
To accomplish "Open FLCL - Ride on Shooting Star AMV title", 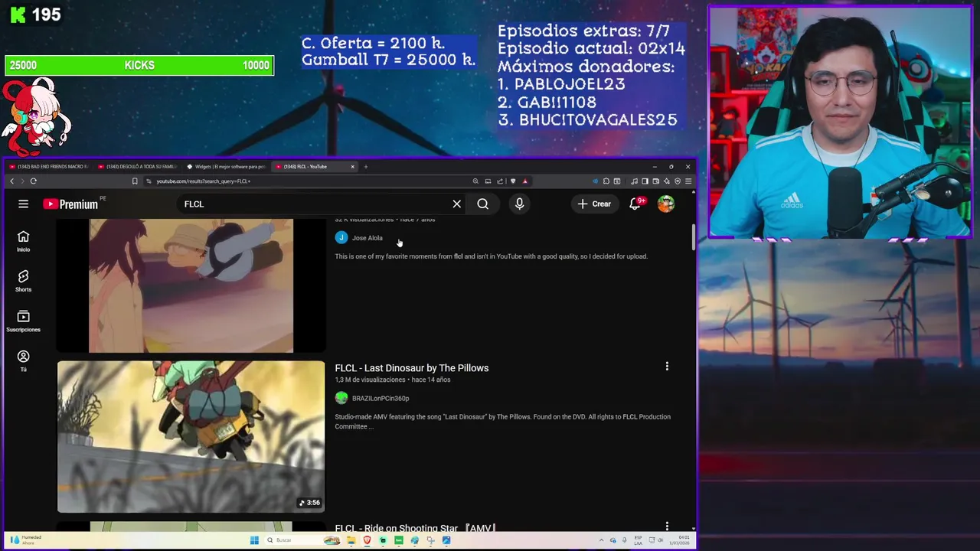I will click(x=415, y=528).
